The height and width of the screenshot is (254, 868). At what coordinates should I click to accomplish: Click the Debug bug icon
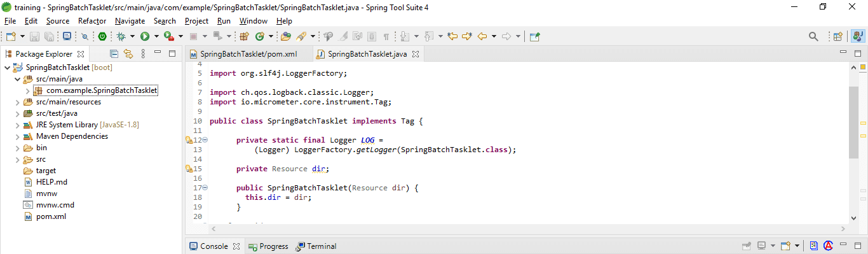121,36
